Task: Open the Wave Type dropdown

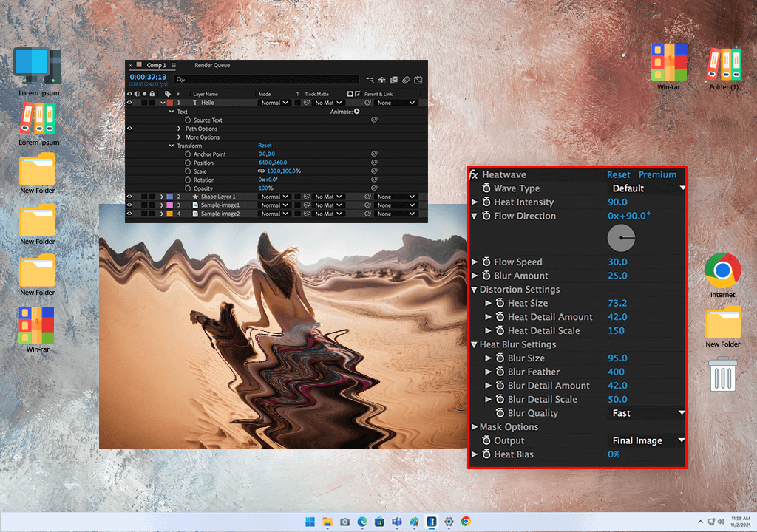Action: [x=648, y=188]
